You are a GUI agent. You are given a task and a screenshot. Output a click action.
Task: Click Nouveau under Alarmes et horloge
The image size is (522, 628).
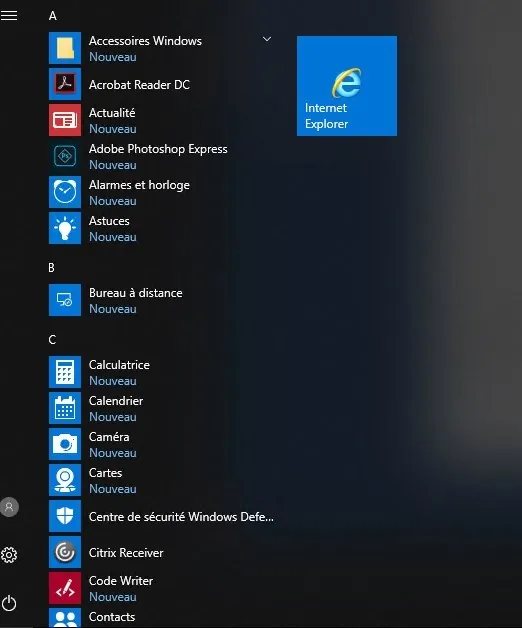point(113,201)
